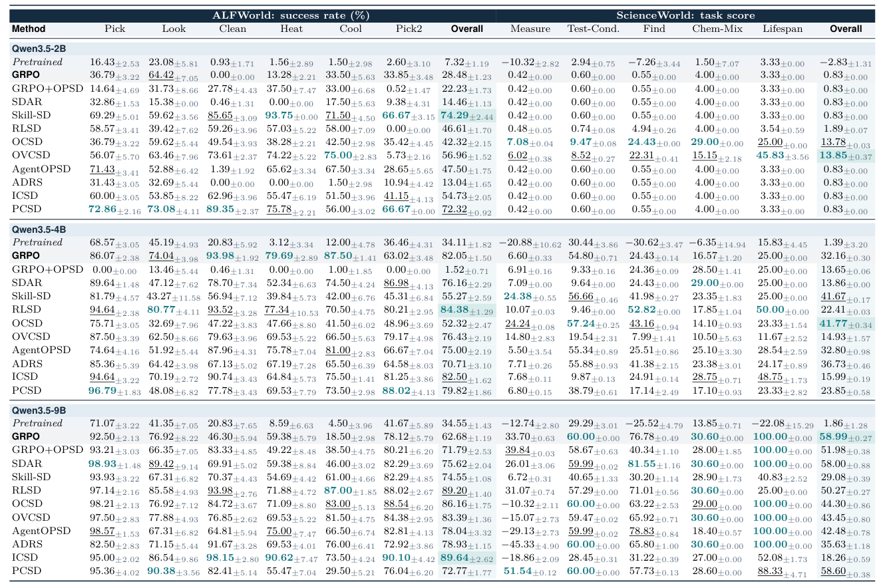Image resolution: width=885 pixels, height=588 pixels.
Task: Select the 7.32 Pretrained overall value
Action: (x=467, y=62)
